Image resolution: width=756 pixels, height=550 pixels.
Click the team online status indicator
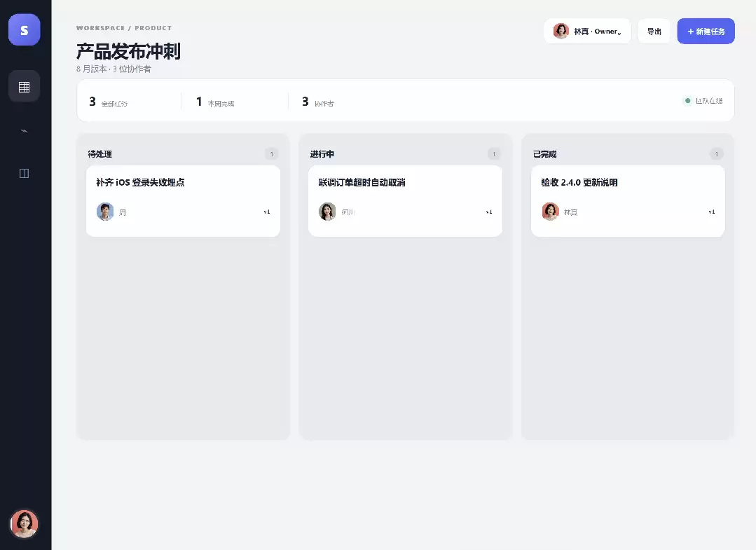[x=703, y=101]
